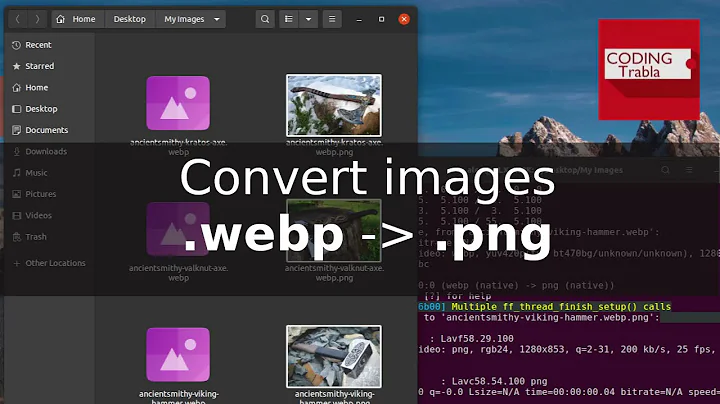Open Desktop in the sidebar
This screenshot has height=404, width=720.
(49, 109)
